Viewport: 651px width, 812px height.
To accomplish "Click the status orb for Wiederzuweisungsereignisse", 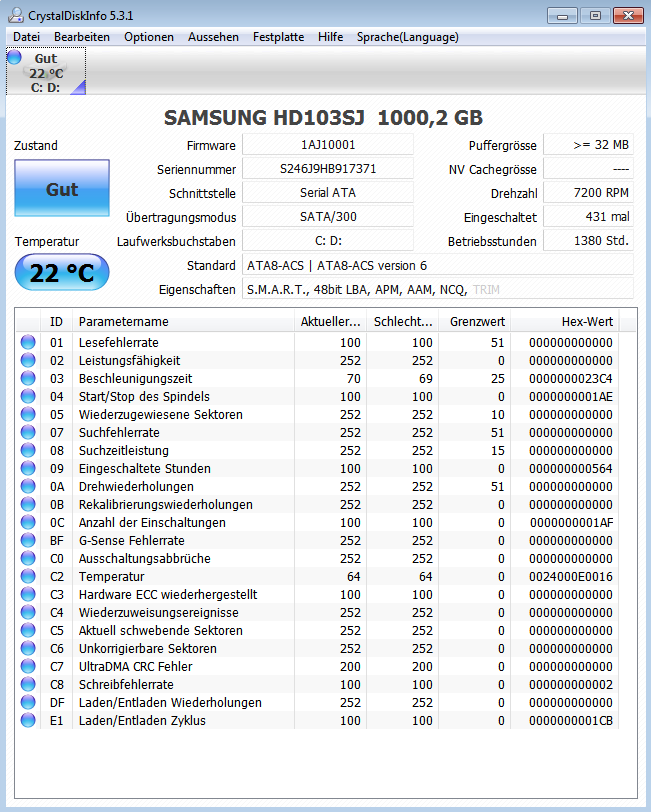I will tap(28, 612).
